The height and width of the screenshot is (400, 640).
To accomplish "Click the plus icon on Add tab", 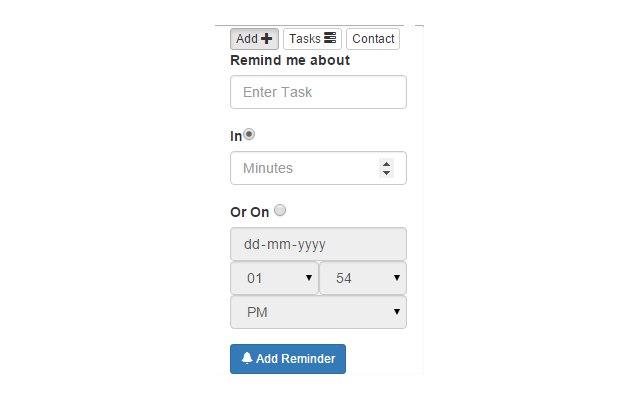I will tap(267, 39).
